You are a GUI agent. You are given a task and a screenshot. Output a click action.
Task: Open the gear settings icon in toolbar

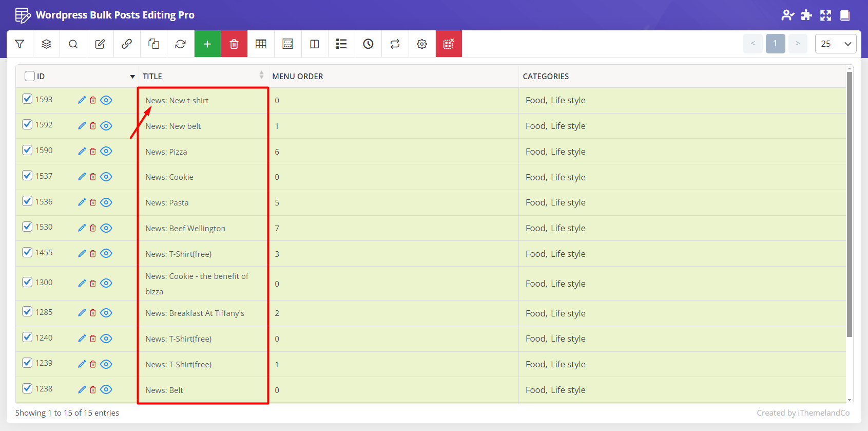[x=422, y=44]
